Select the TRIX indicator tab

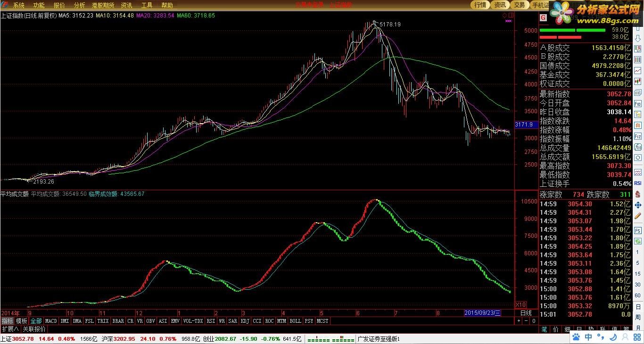pyautogui.click(x=103, y=321)
